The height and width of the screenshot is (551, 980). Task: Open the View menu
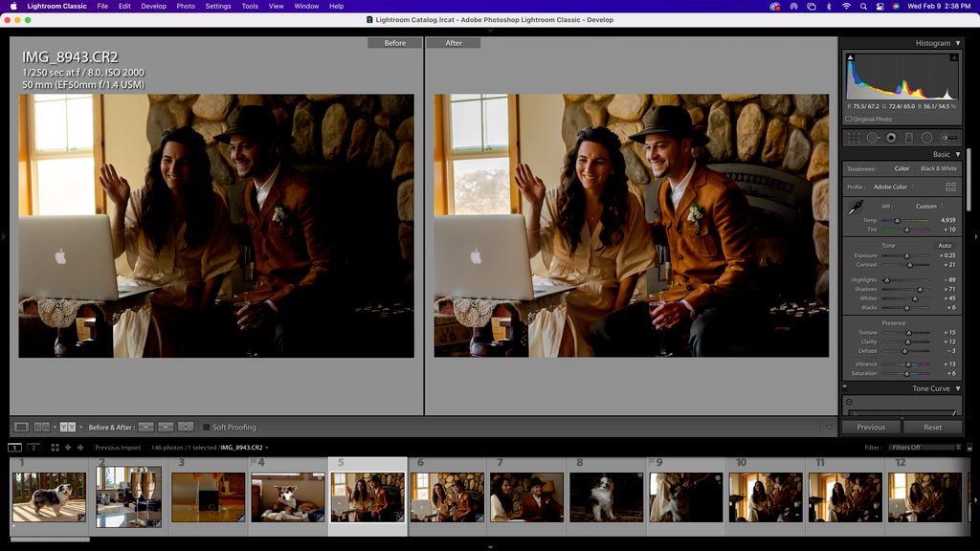pos(276,7)
